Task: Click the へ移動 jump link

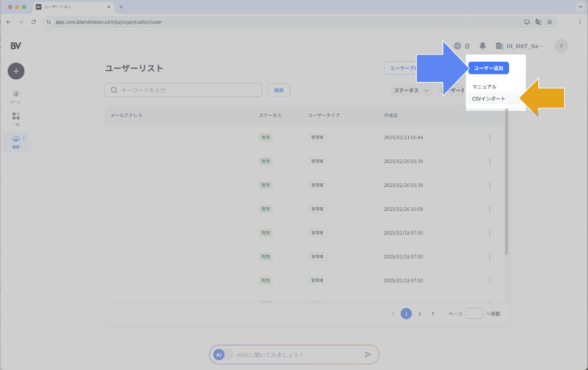Action: (493, 314)
